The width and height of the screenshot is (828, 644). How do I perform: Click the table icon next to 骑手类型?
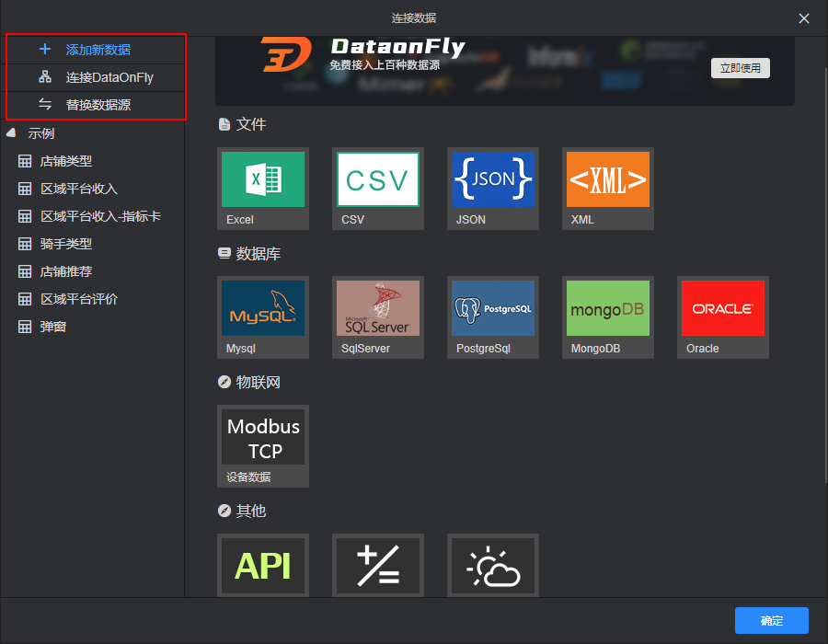tap(25, 244)
